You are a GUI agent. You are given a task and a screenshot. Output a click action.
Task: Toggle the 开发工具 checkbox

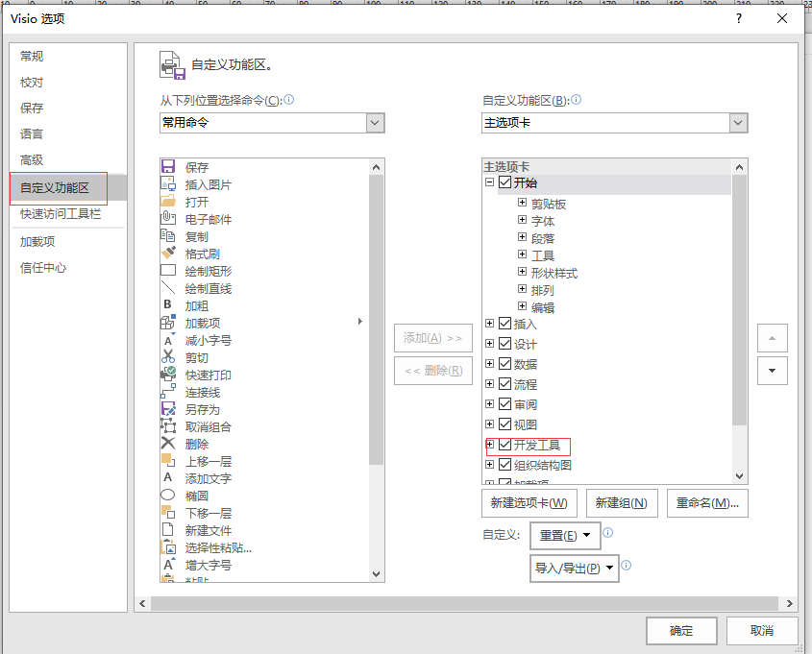[504, 445]
